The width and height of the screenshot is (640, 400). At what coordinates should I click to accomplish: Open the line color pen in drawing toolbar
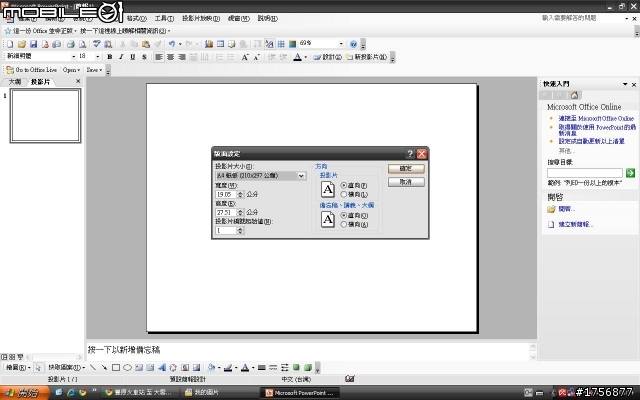click(x=228, y=368)
